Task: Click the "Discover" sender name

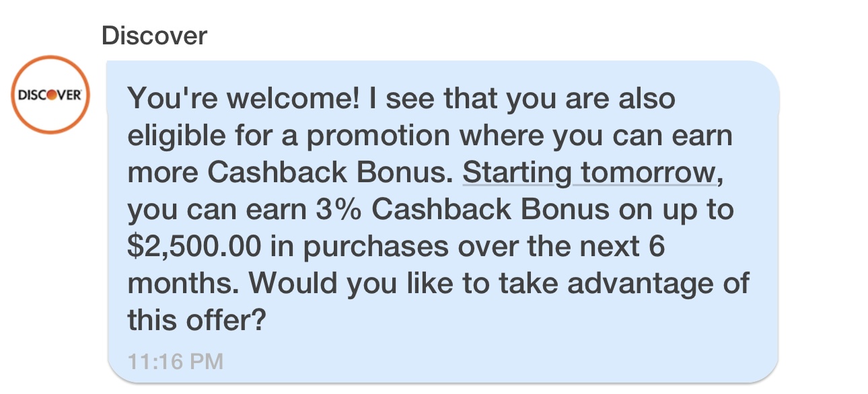Action: pos(154,35)
